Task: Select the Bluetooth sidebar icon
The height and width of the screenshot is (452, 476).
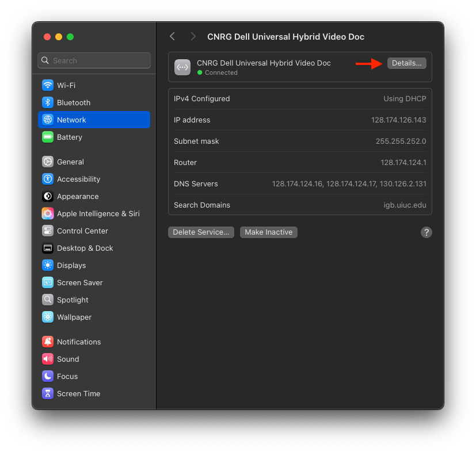Action: (x=48, y=102)
